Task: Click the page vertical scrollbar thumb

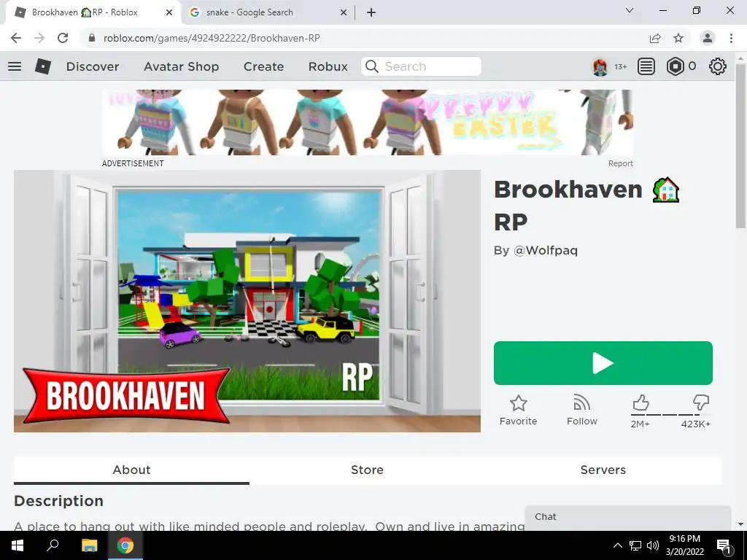Action: (x=740, y=145)
